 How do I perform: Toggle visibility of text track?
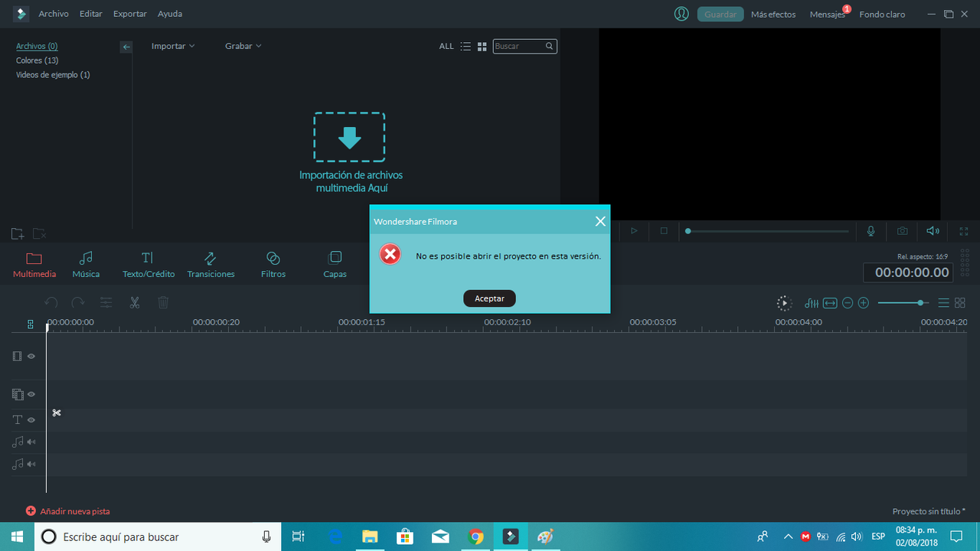tap(31, 420)
